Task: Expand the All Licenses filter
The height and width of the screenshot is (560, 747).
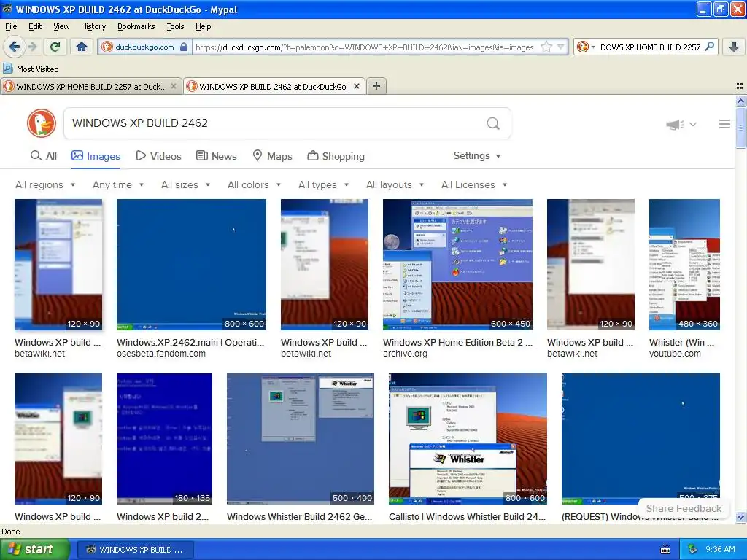Action: (x=474, y=184)
